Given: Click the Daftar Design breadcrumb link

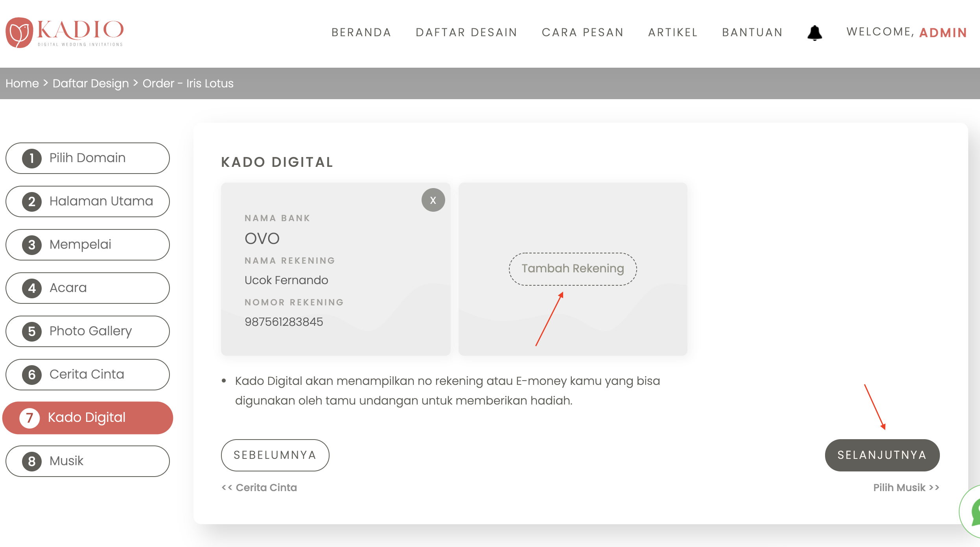Looking at the screenshot, I should click(x=90, y=83).
